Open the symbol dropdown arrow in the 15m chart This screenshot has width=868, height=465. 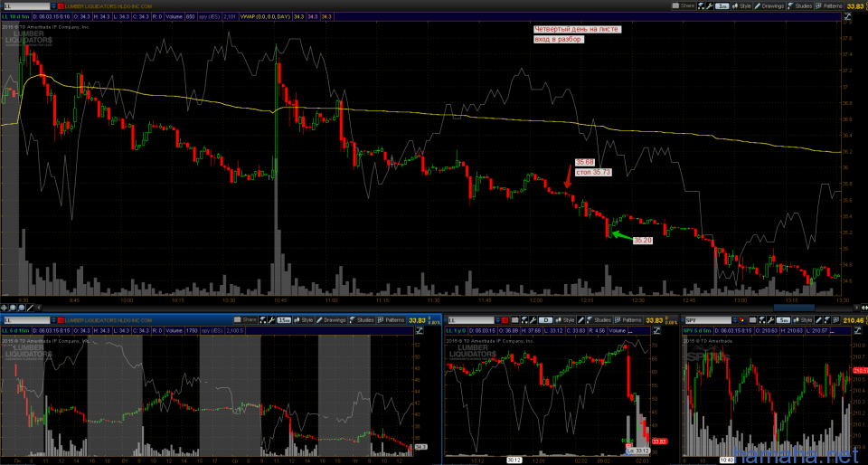tap(53, 320)
